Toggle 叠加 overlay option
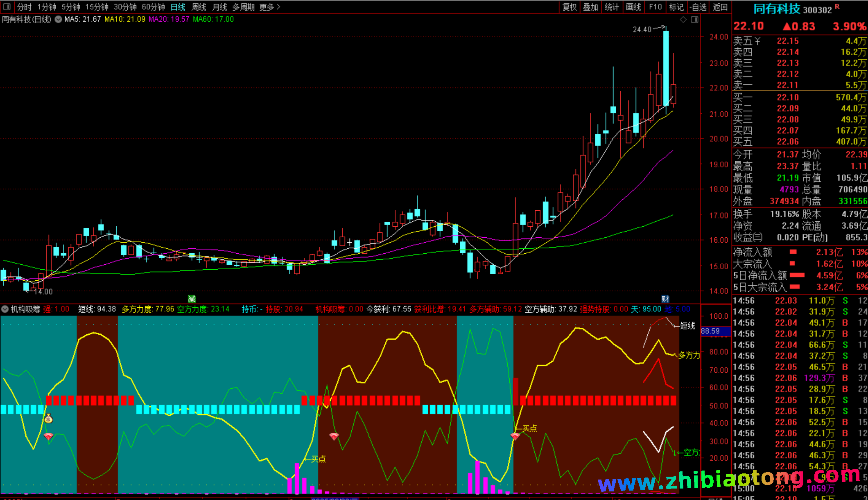868x500 pixels. point(590,7)
